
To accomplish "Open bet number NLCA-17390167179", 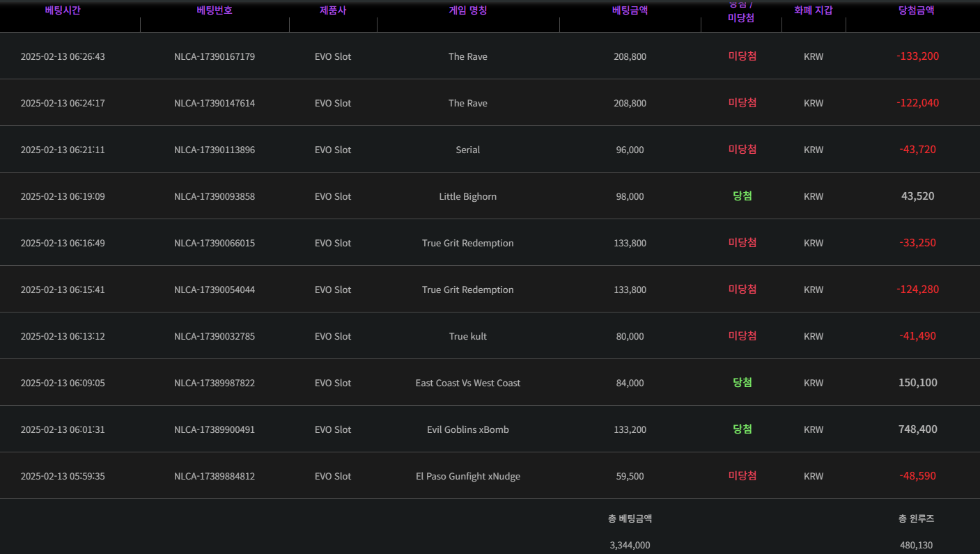I will coord(215,56).
